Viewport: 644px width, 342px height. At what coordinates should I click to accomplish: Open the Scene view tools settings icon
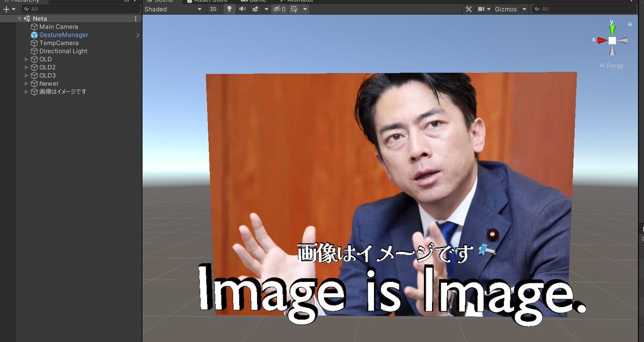pos(469,9)
